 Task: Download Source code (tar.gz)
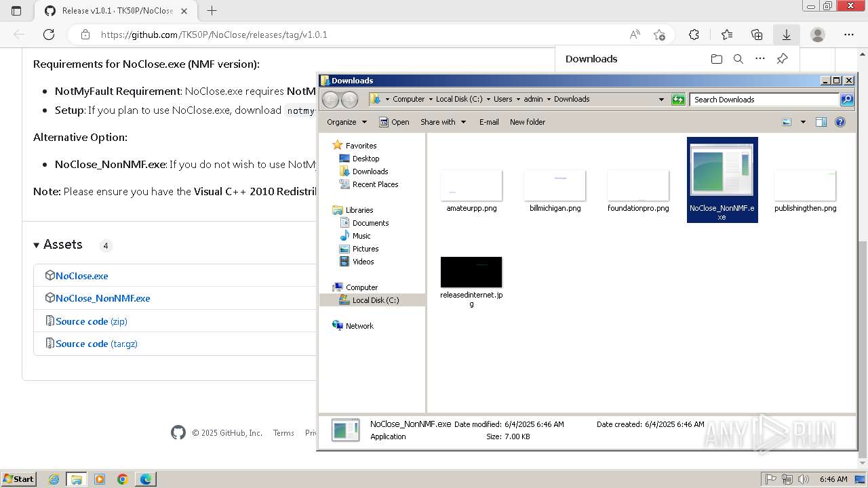coord(96,344)
